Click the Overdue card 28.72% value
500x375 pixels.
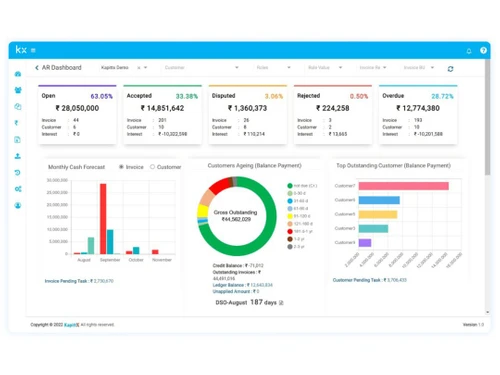coord(442,96)
